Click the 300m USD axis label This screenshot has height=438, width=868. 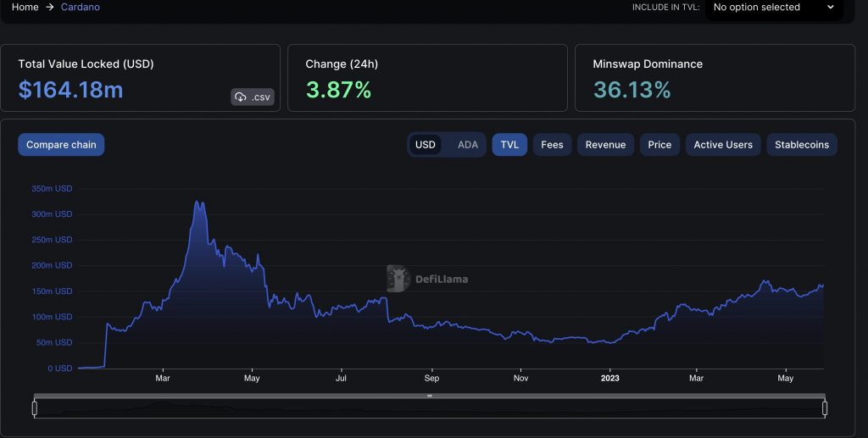52,214
